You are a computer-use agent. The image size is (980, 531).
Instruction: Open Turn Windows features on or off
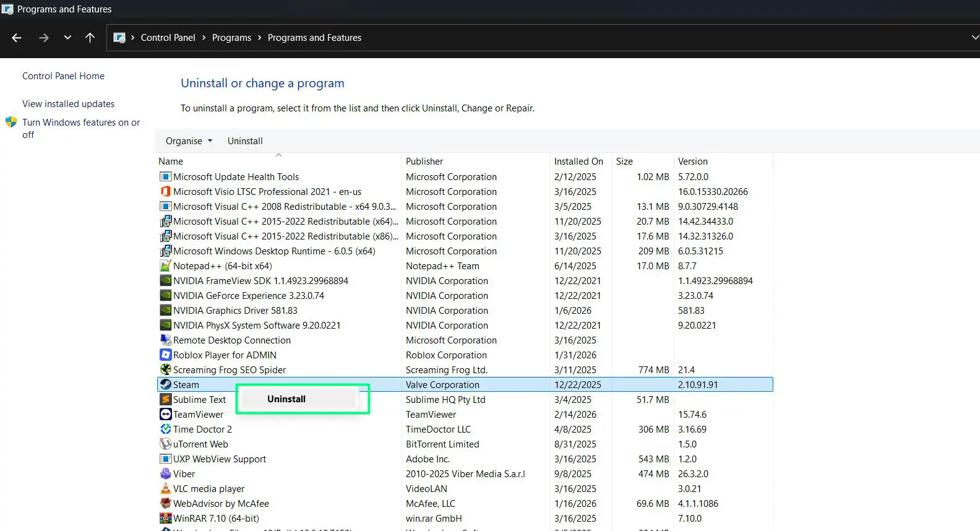point(81,128)
